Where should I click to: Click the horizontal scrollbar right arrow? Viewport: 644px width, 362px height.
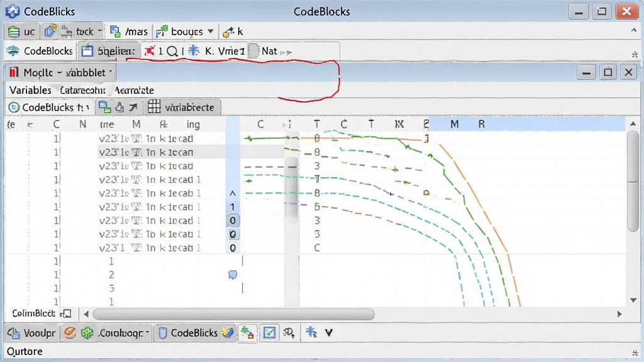[x=619, y=314]
